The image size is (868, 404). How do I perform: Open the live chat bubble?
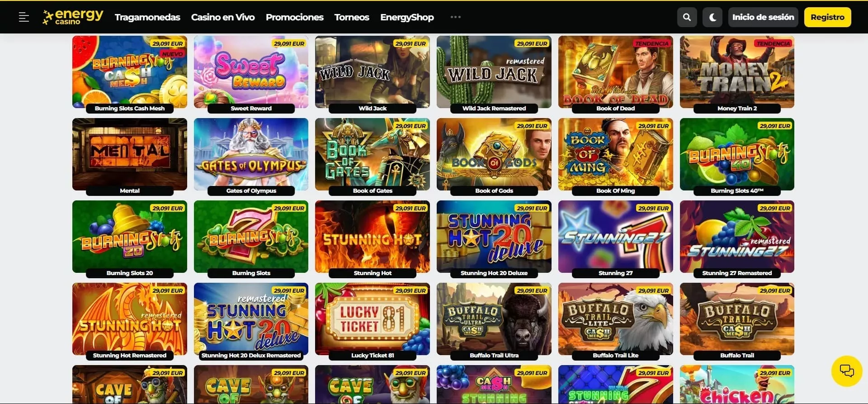click(x=847, y=371)
